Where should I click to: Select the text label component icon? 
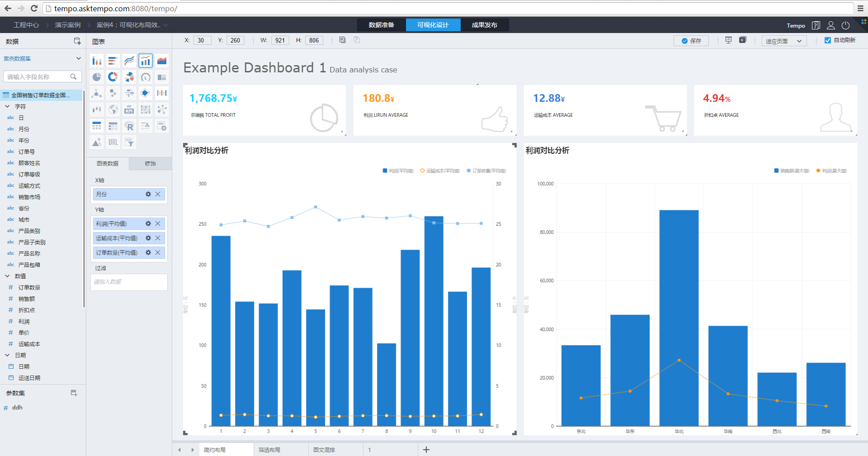(146, 126)
